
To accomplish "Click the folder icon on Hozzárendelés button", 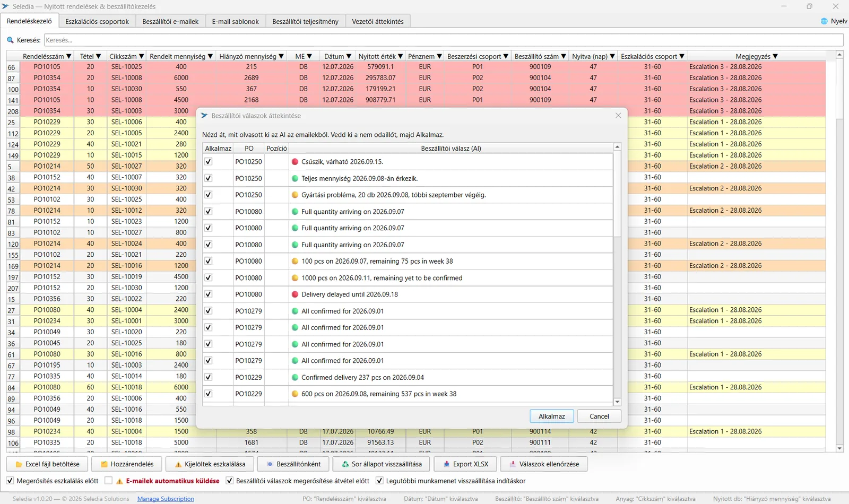I will [x=105, y=464].
